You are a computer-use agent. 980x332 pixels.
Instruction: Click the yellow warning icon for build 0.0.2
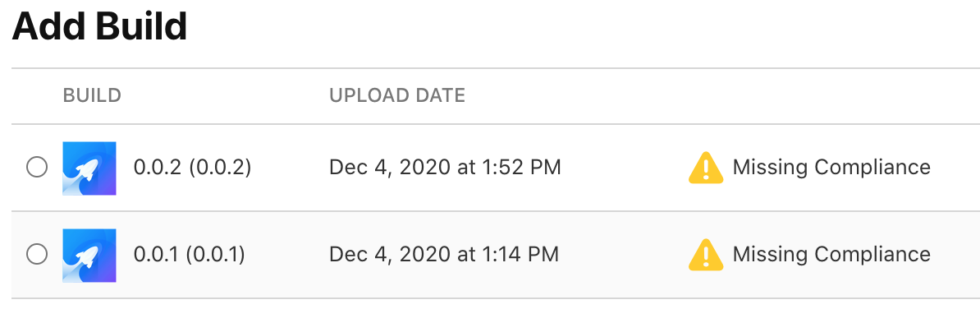point(705,168)
